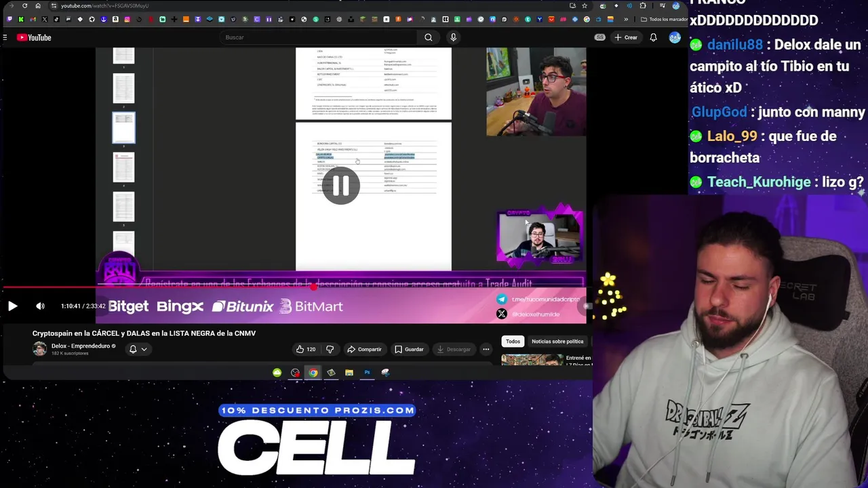
Task: Dislike the video with thumbs down
Action: click(x=330, y=349)
